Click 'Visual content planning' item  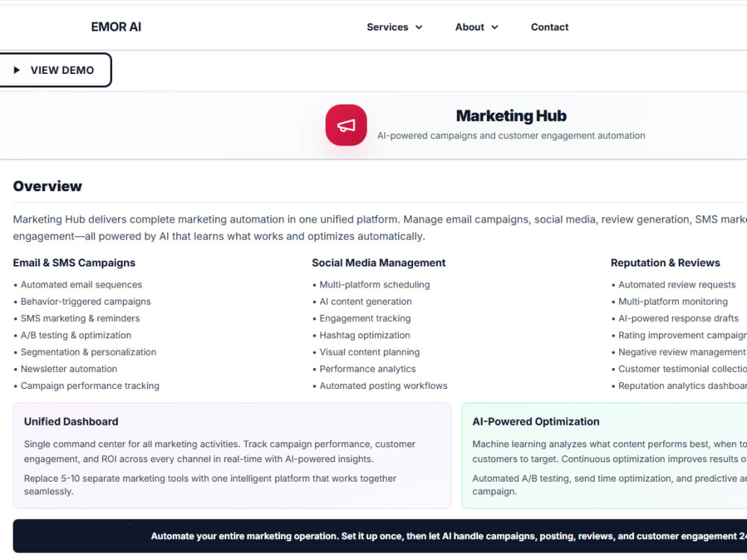click(369, 352)
